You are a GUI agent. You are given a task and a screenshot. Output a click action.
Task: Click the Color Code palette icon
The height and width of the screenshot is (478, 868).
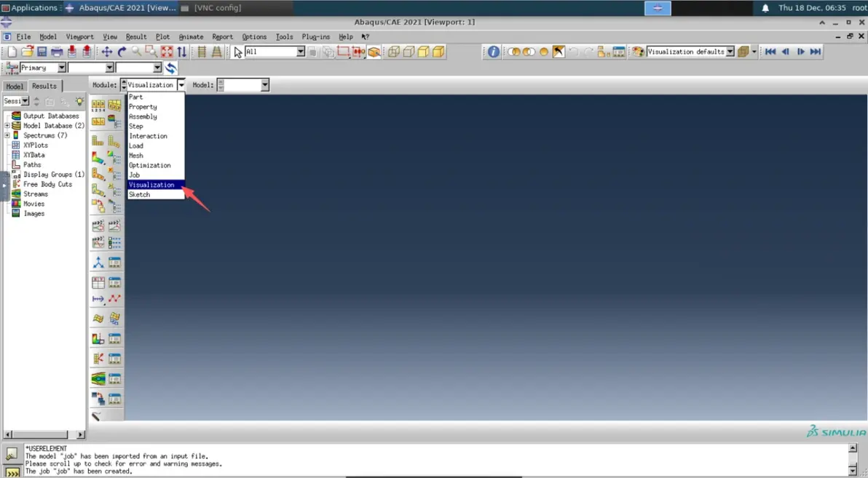click(639, 52)
